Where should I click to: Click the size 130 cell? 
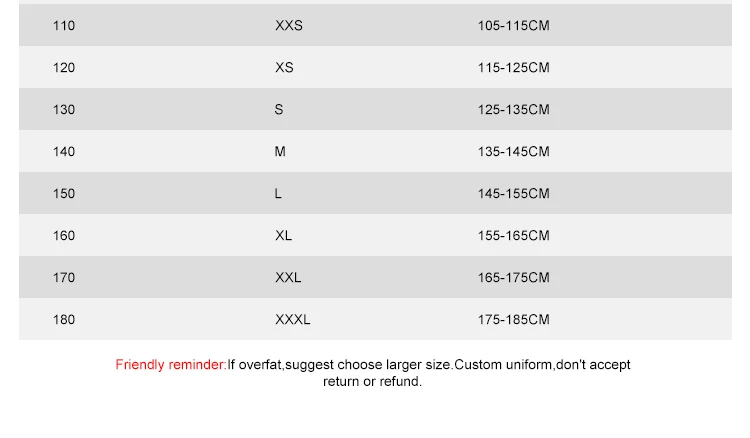64,110
